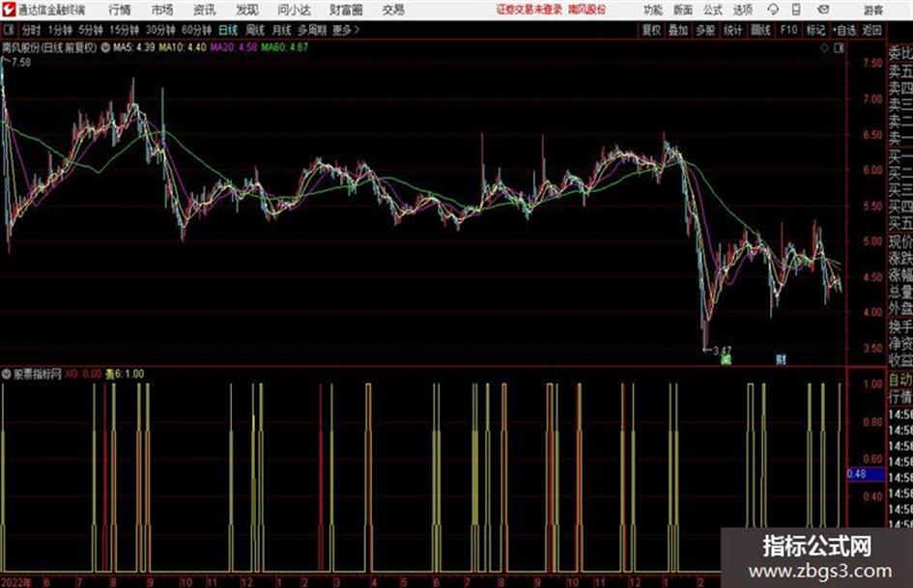Open the 公式 menu
The width and height of the screenshot is (913, 588).
[x=713, y=10]
